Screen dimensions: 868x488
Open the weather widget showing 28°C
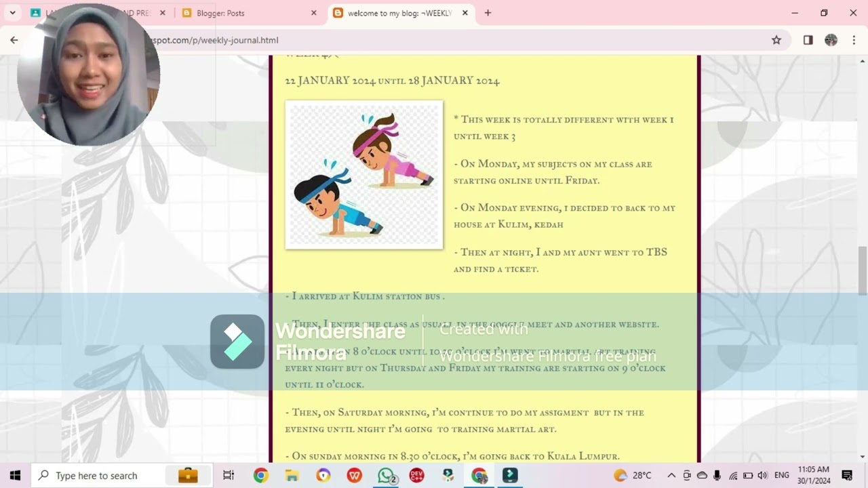click(x=633, y=475)
